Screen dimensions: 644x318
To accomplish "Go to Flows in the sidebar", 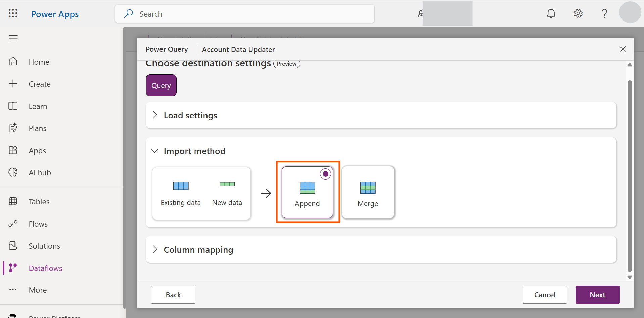I will coord(38,224).
